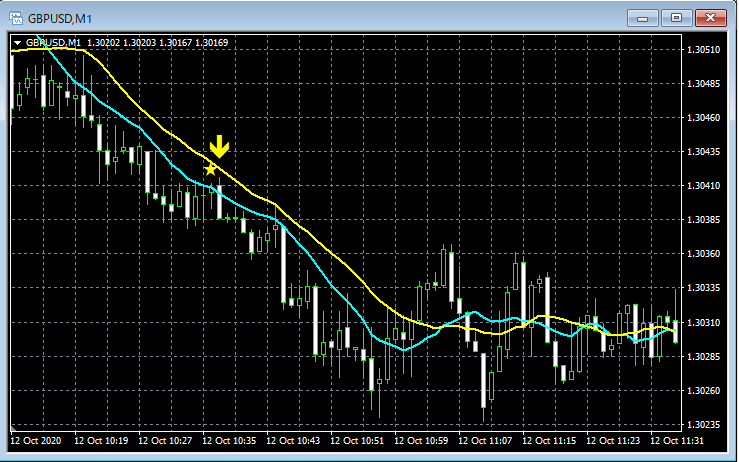Click the yellow star marker on chart
This screenshot has height=462, width=739.
click(x=210, y=169)
